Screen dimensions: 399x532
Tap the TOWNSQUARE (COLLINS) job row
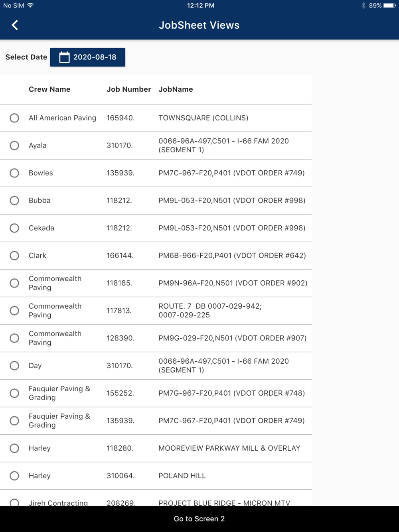(x=203, y=118)
